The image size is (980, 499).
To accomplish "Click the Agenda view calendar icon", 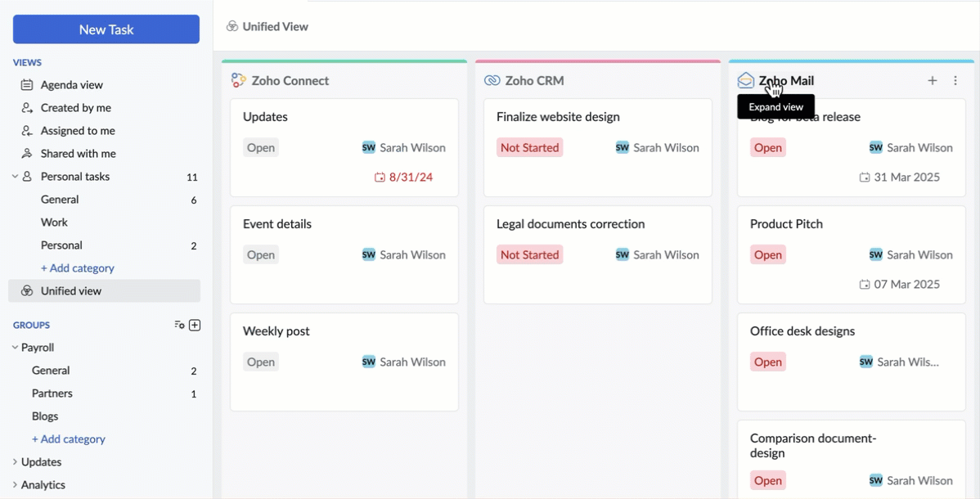I will [27, 84].
